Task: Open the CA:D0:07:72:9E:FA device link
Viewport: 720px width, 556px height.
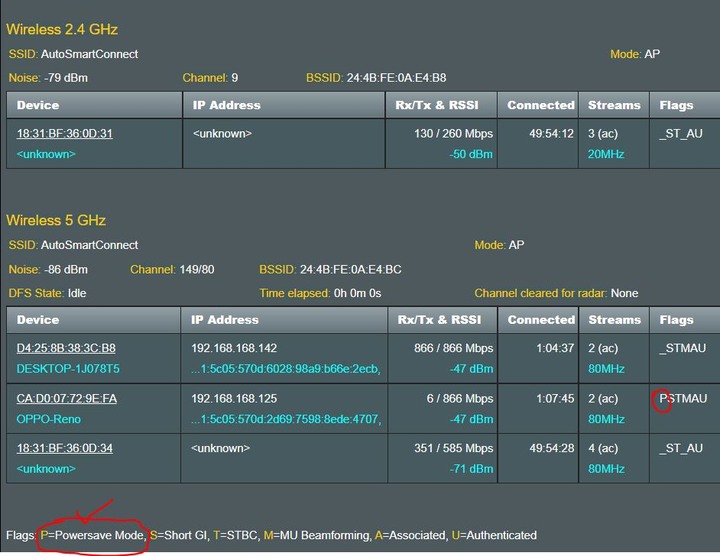Action: (67, 399)
